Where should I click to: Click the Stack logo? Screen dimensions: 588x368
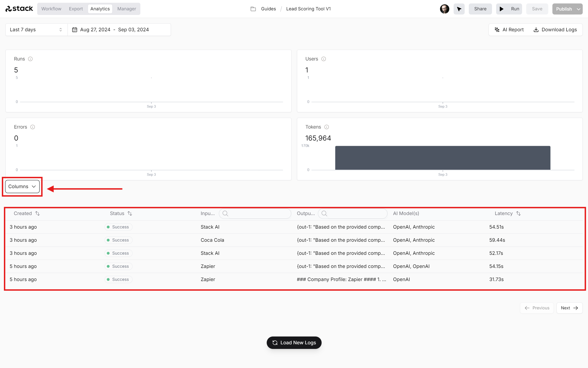pyautogui.click(x=19, y=9)
